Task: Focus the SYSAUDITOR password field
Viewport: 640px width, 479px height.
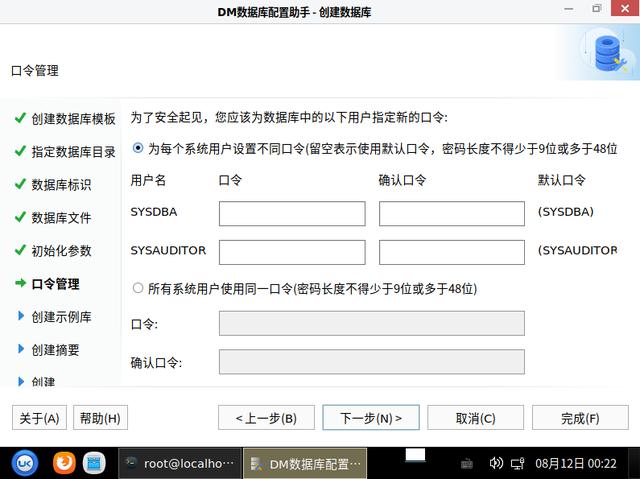Action: (x=292, y=252)
